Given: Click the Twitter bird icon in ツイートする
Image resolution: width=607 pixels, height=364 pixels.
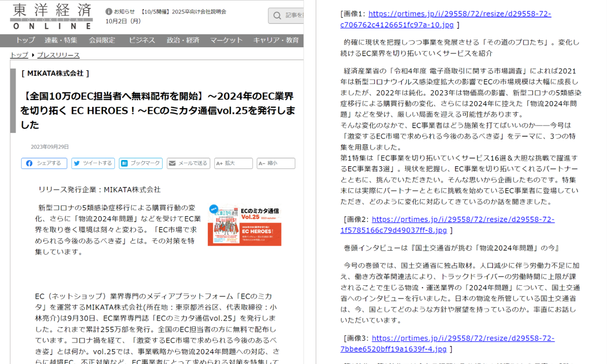Looking at the screenshot, I should click(77, 164).
